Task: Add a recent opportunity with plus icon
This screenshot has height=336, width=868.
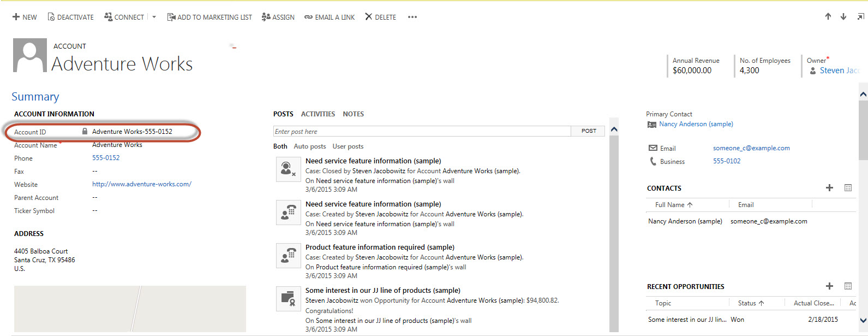Action: pos(829,286)
